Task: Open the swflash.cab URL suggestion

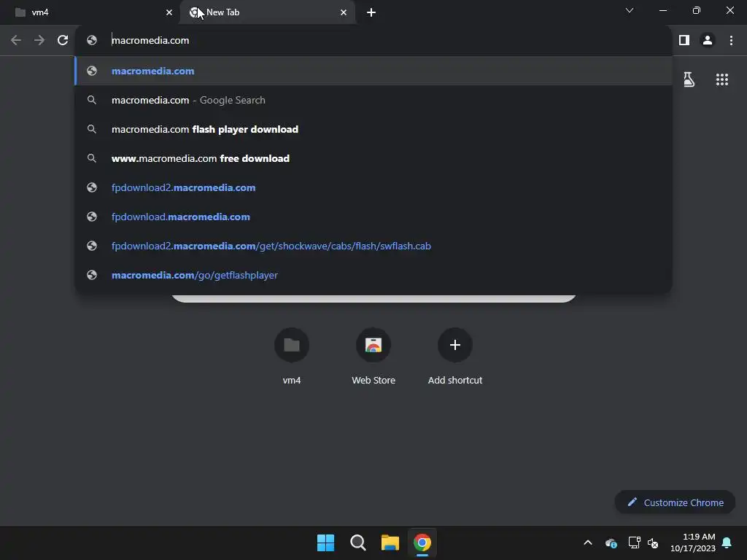Action: [373, 246]
